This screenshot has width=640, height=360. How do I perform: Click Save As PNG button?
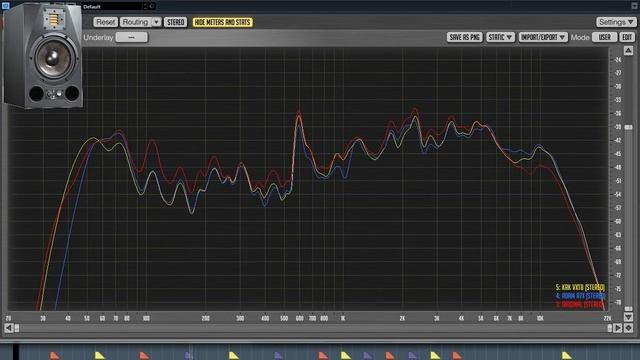click(x=464, y=37)
